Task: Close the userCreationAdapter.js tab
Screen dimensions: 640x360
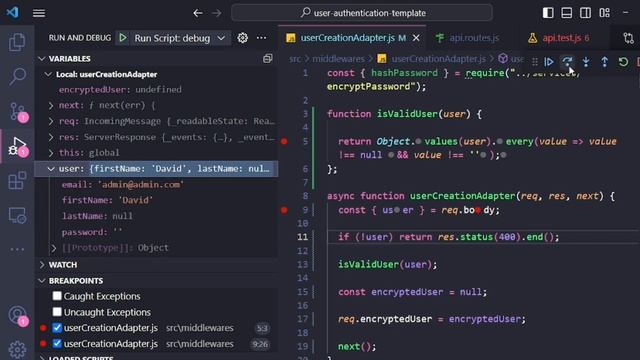Action: point(416,38)
